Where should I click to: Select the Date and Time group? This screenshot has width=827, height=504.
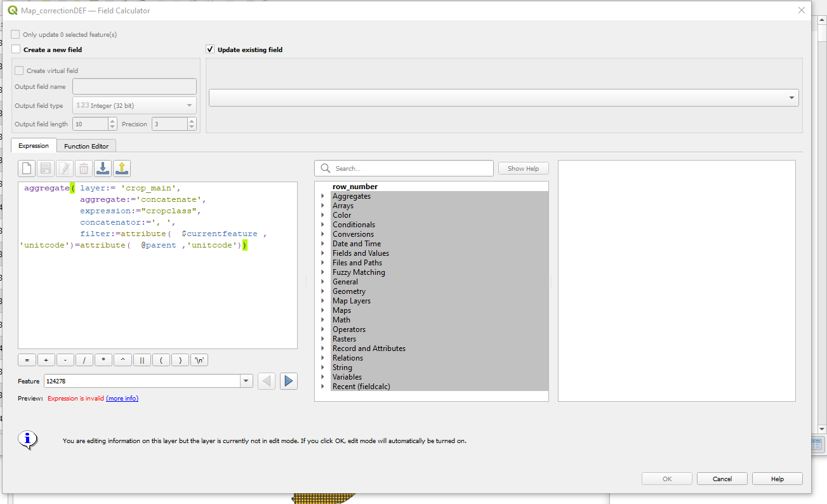click(x=357, y=244)
